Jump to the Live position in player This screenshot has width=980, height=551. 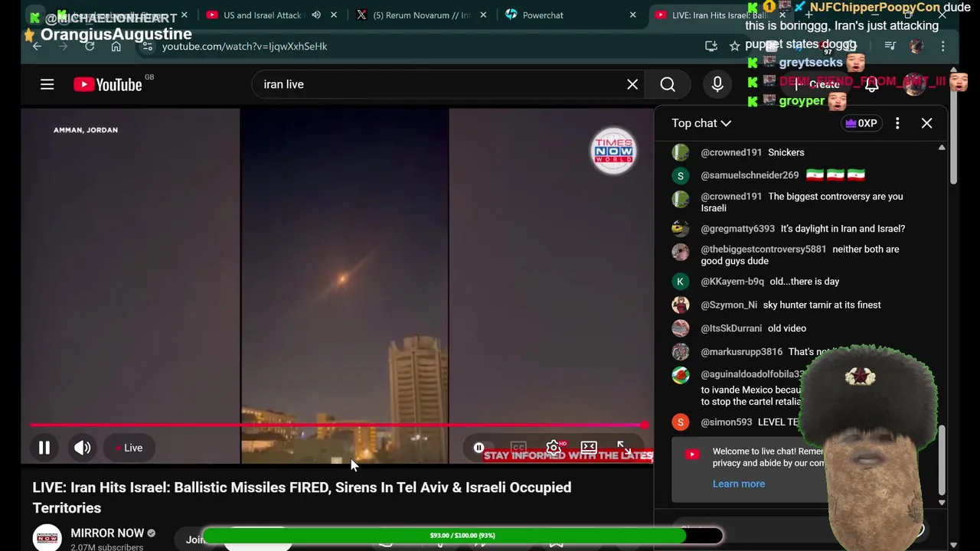pyautogui.click(x=129, y=448)
